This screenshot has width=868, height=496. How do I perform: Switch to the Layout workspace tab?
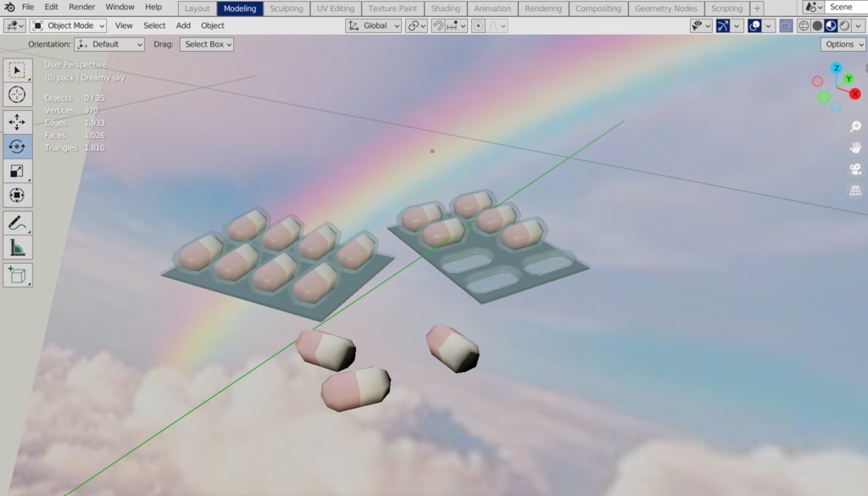click(x=197, y=8)
